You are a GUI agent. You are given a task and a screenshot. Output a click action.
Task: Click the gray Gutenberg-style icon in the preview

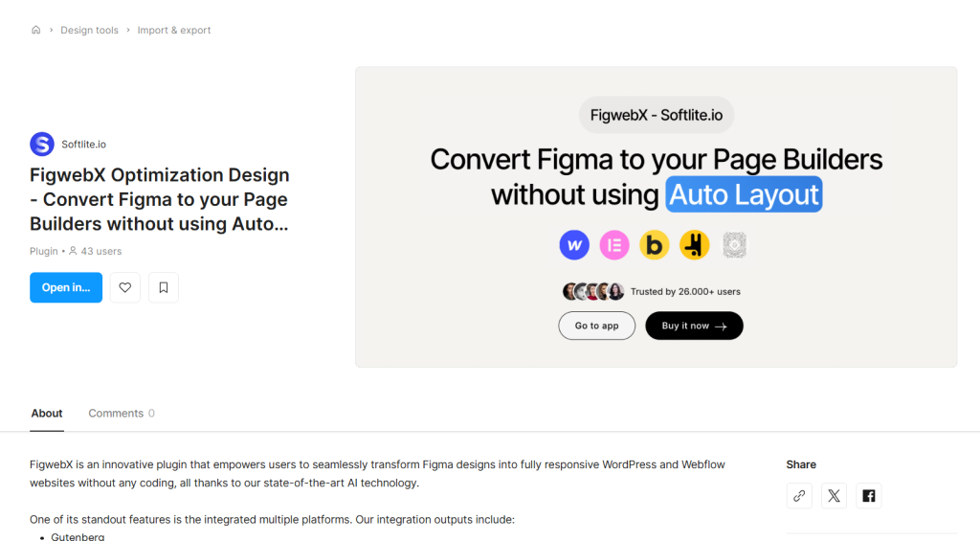734,244
